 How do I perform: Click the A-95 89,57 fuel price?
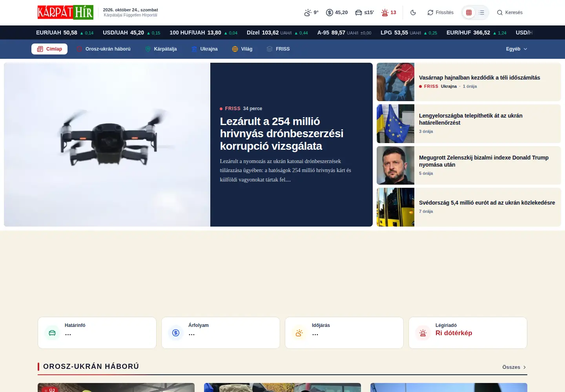pyautogui.click(x=344, y=33)
